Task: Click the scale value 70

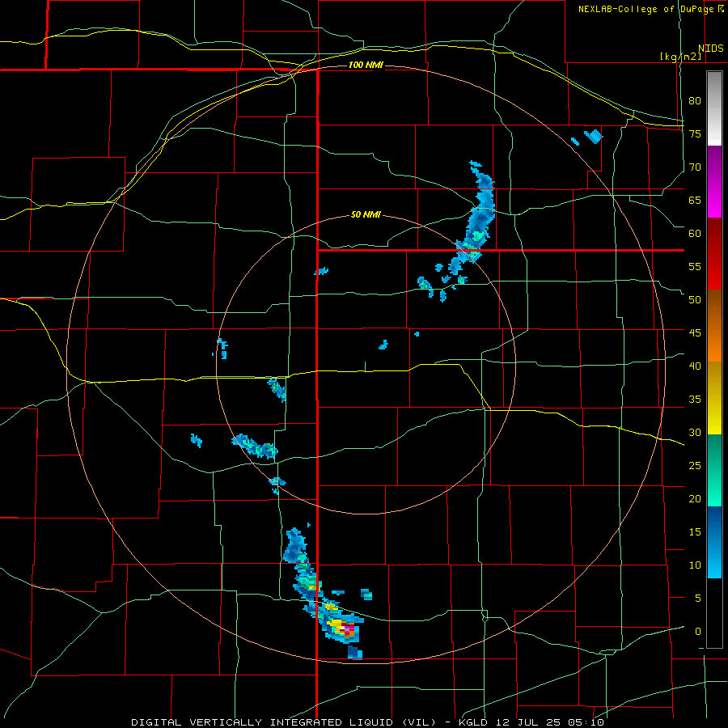Action: pos(695,167)
